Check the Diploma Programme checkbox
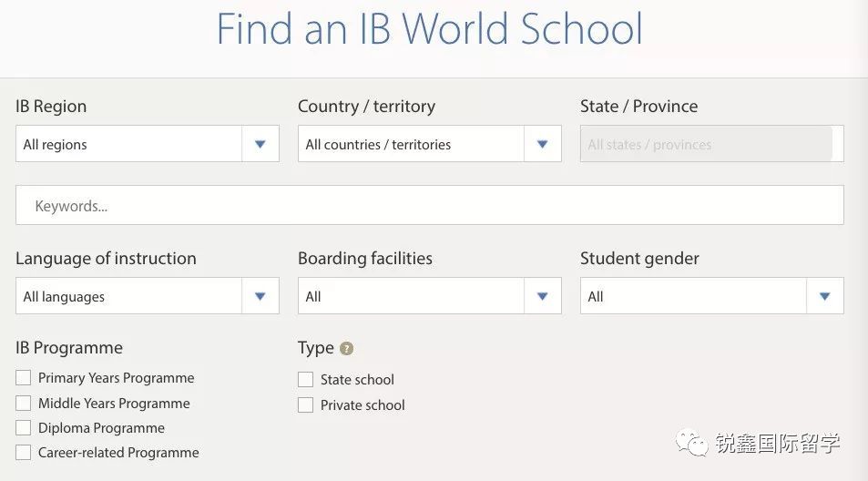This screenshot has width=868, height=481. [24, 427]
